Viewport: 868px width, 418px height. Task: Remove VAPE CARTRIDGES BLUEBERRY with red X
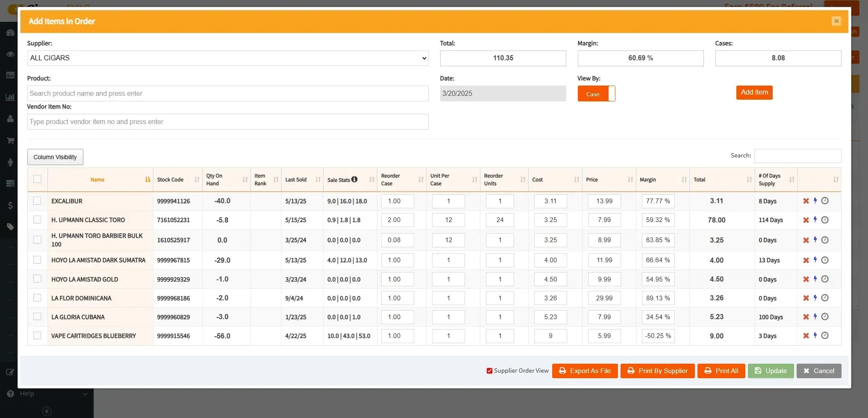click(806, 336)
